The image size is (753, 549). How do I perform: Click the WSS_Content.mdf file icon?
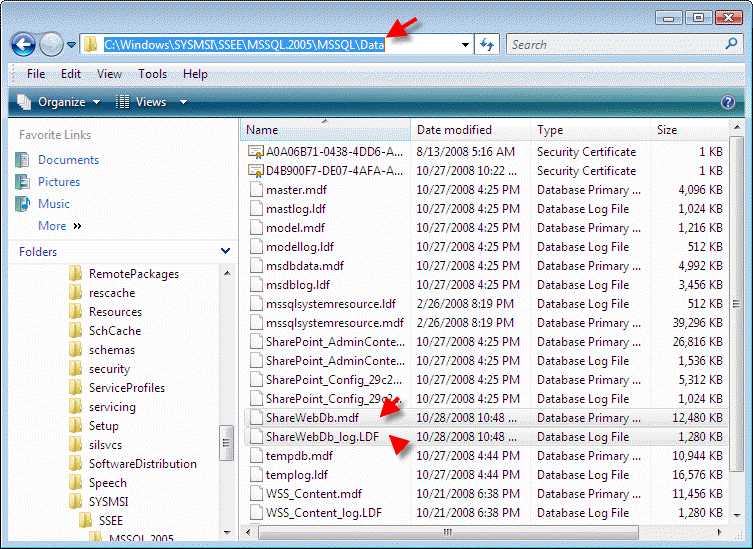256,494
